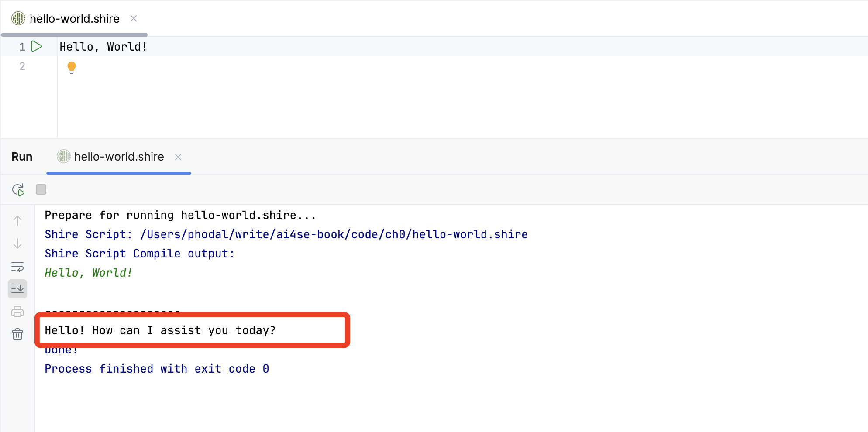
Task: Select the hello-world.shire run configuration tab
Action: tap(119, 157)
